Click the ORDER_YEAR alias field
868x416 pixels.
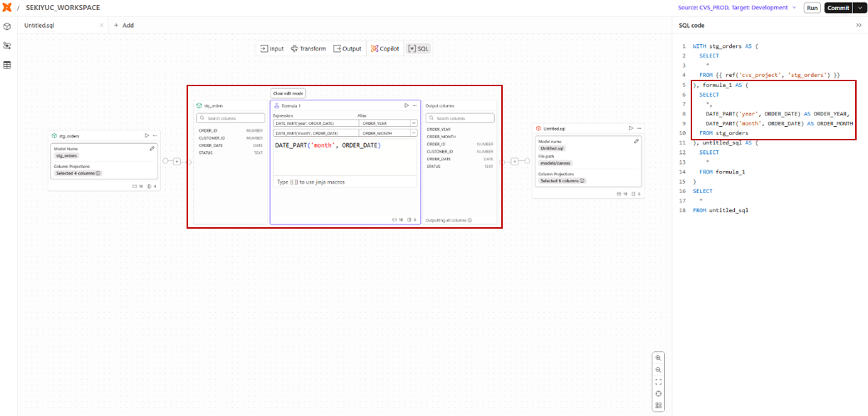[x=385, y=123]
